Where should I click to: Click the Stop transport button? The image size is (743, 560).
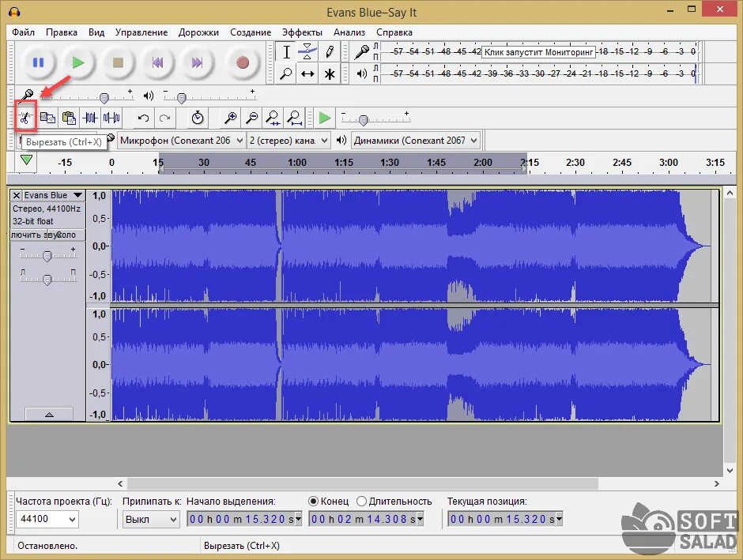click(x=118, y=62)
